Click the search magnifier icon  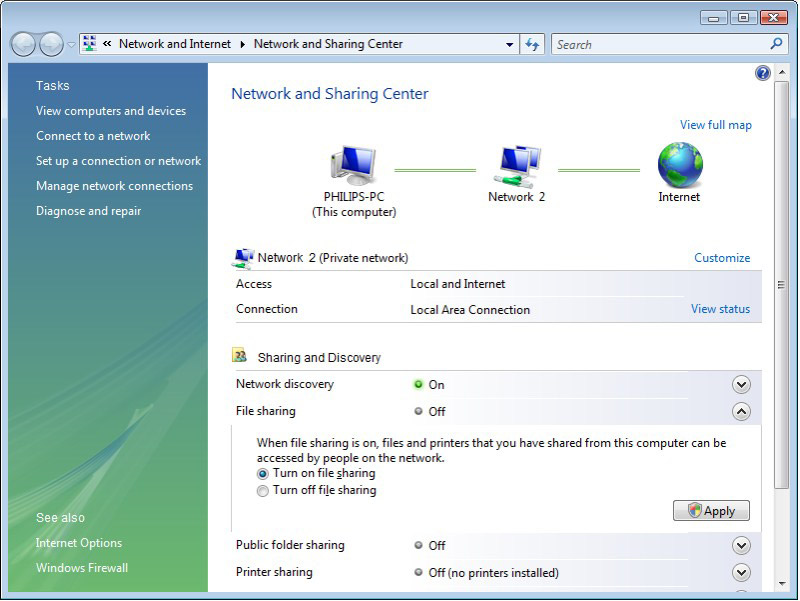tap(776, 44)
